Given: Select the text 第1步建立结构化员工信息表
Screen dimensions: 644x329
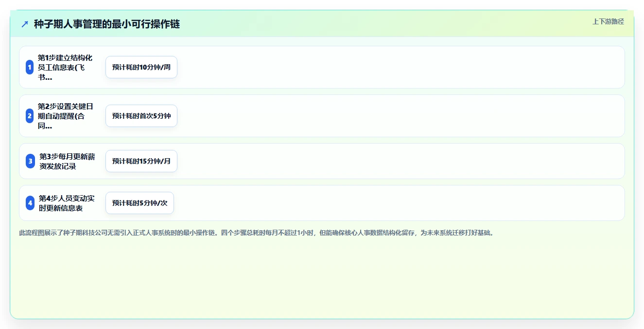Looking at the screenshot, I should click(x=66, y=67).
